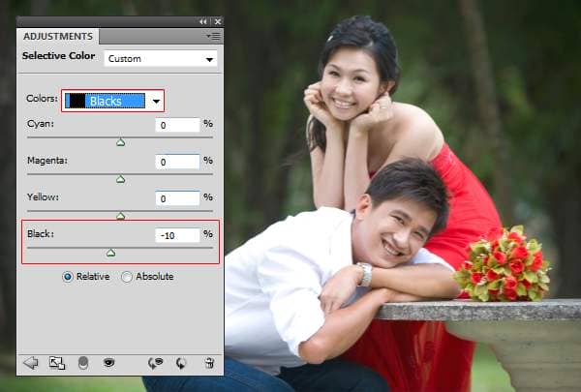
Task: Click the Black slider handle
Action: (x=110, y=253)
